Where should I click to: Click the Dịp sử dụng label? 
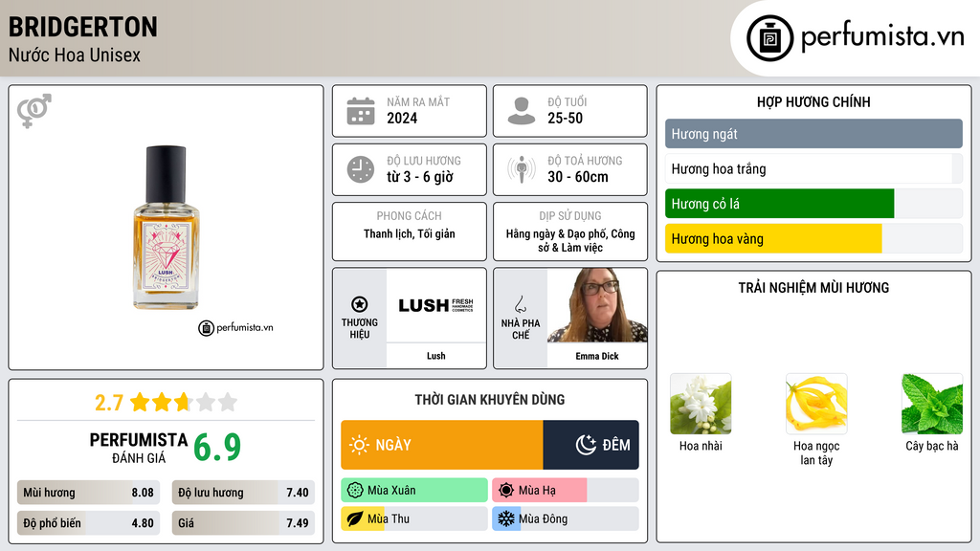570,215
